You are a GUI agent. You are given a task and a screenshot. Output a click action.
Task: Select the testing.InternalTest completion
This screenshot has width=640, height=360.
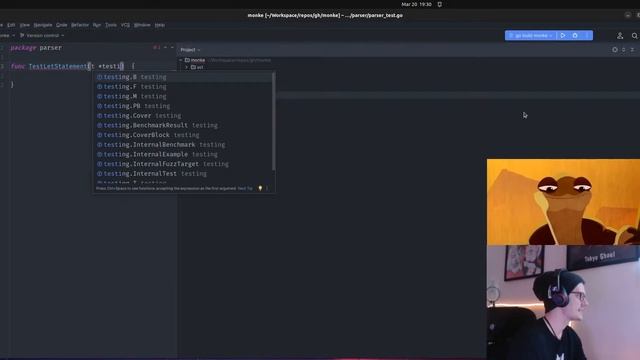point(183,173)
